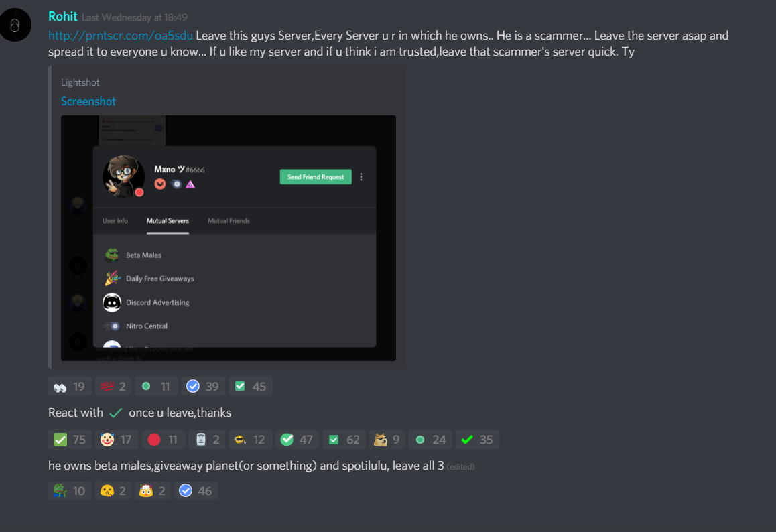The height and width of the screenshot is (532, 776).
Task: Add to the clown face reaction with 17
Action: pyautogui.click(x=117, y=440)
